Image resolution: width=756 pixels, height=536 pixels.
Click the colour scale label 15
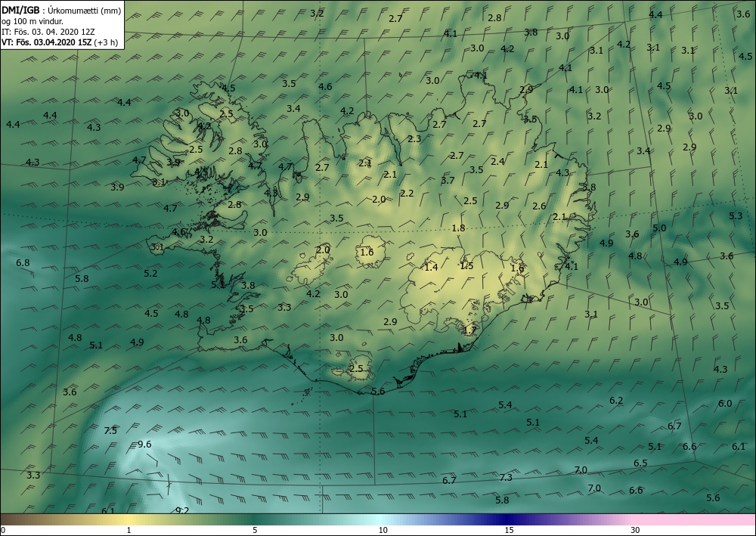click(x=509, y=531)
